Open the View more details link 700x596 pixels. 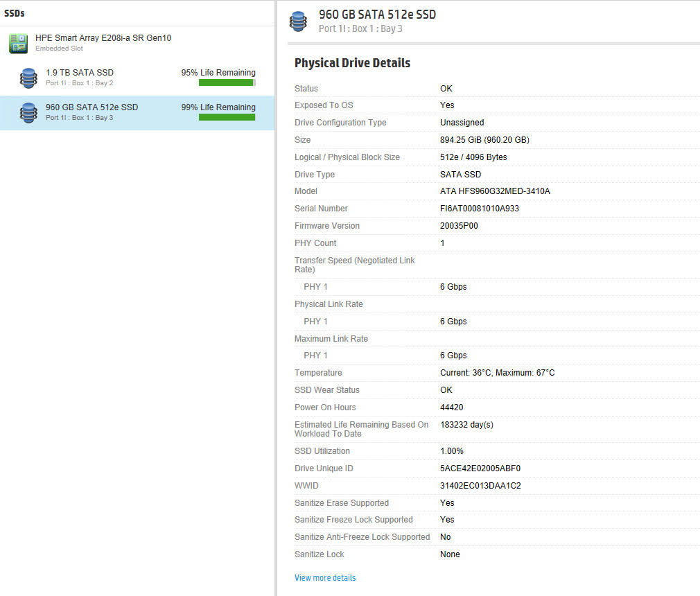click(325, 578)
